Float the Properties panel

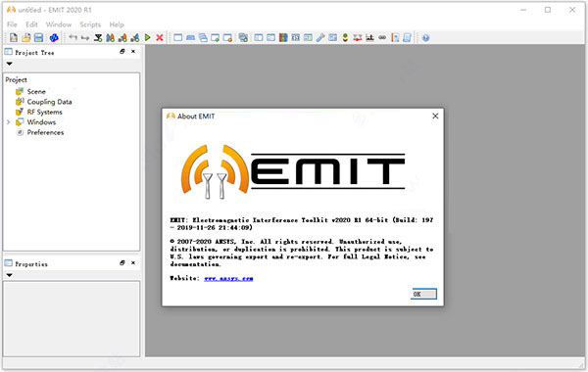(122, 263)
